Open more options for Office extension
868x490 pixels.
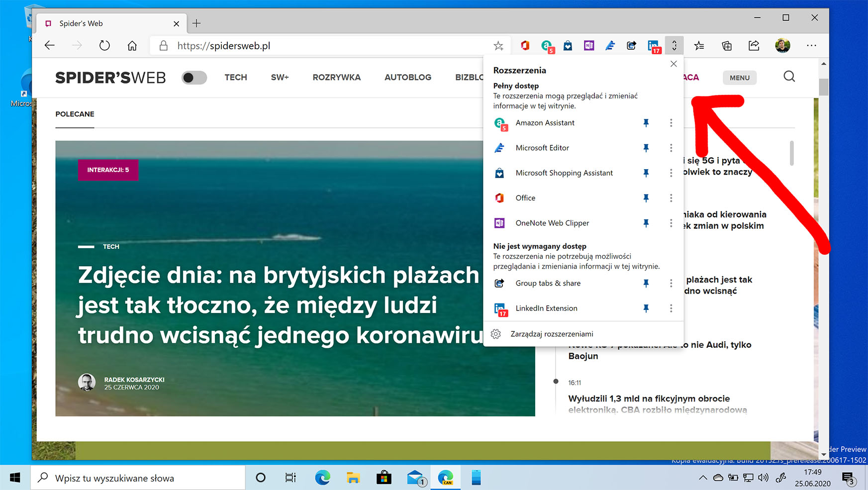pos(671,198)
